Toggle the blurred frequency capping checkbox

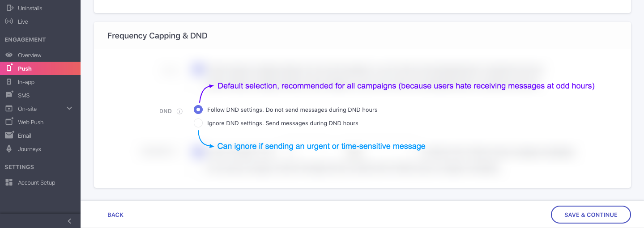[x=198, y=69]
